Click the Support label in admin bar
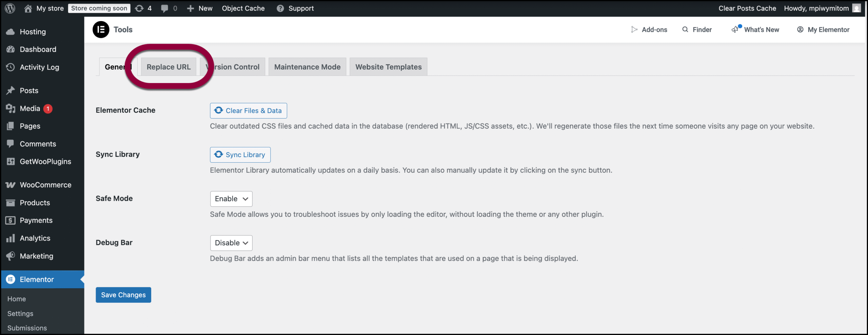Image resolution: width=868 pixels, height=335 pixels. tap(301, 8)
